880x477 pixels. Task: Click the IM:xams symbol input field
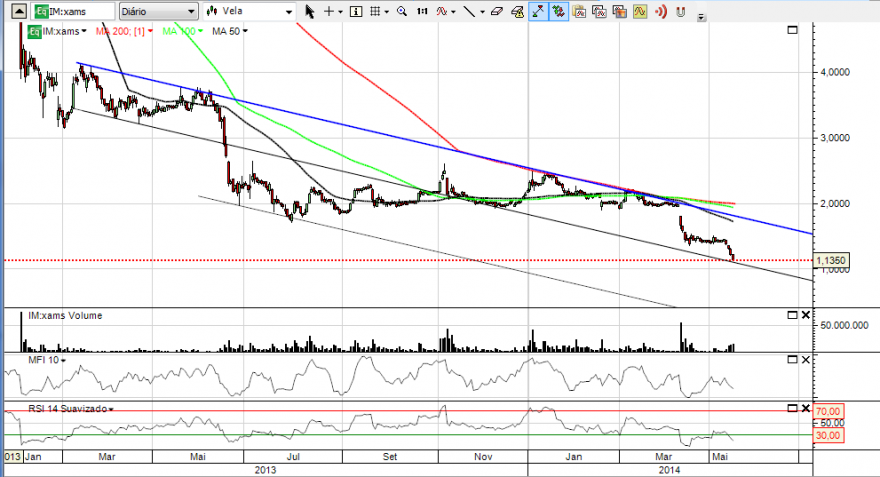74,11
